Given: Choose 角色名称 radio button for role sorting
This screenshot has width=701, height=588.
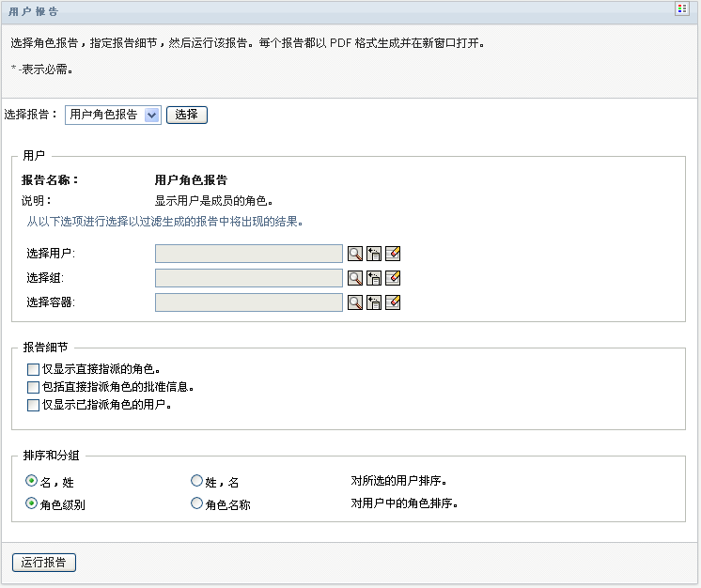Looking at the screenshot, I should pyautogui.click(x=196, y=503).
